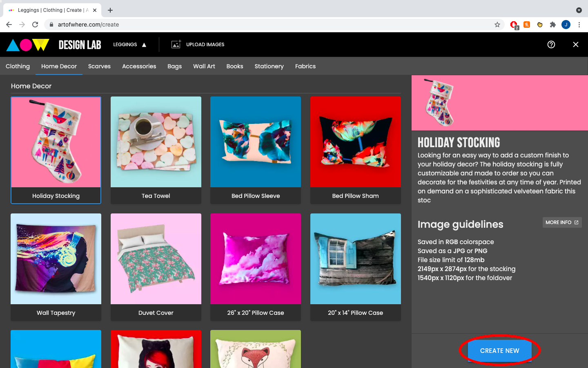Switch to the Wall Art tab
This screenshot has height=368, width=588.
(204, 66)
